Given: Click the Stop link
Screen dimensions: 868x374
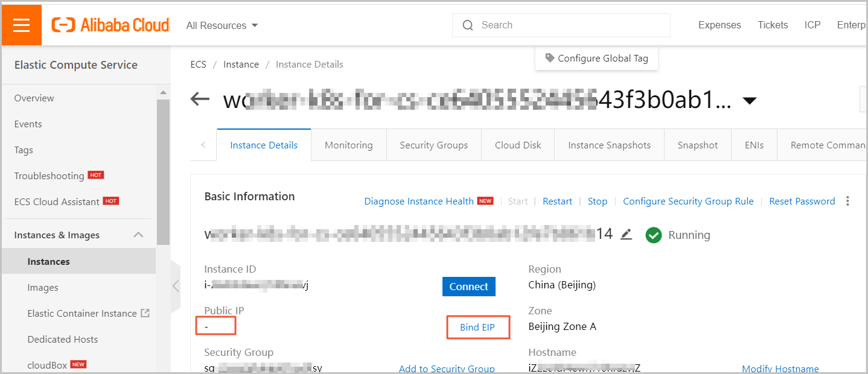Looking at the screenshot, I should coord(598,201).
